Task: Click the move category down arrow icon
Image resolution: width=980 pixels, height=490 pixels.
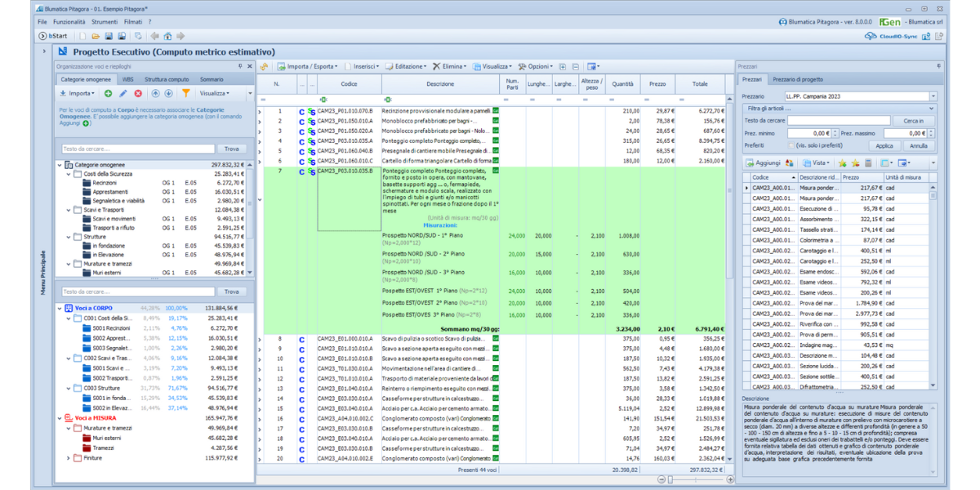Action: coord(168,94)
